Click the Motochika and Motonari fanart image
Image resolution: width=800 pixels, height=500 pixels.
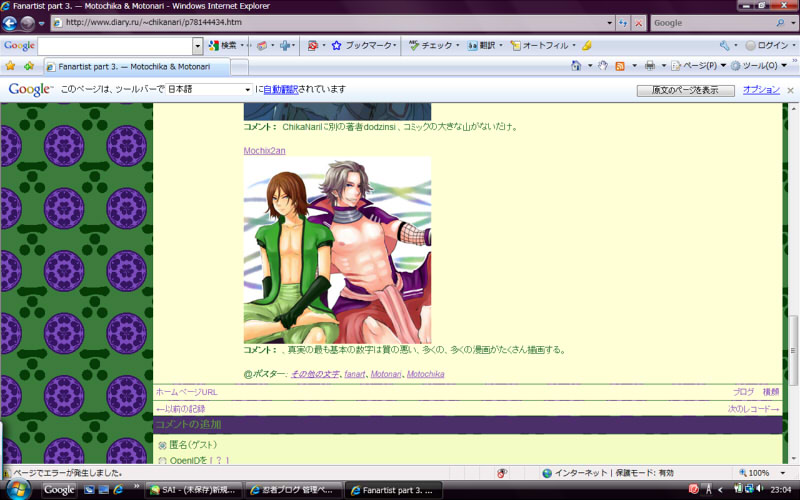337,249
